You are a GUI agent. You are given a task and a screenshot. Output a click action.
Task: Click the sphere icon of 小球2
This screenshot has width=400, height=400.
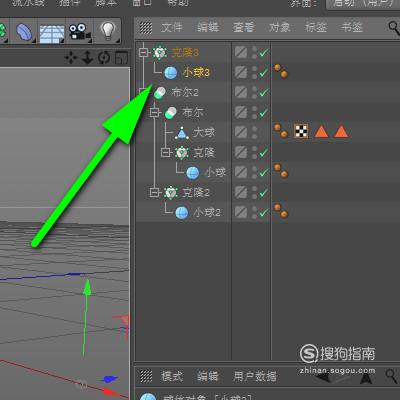182,213
